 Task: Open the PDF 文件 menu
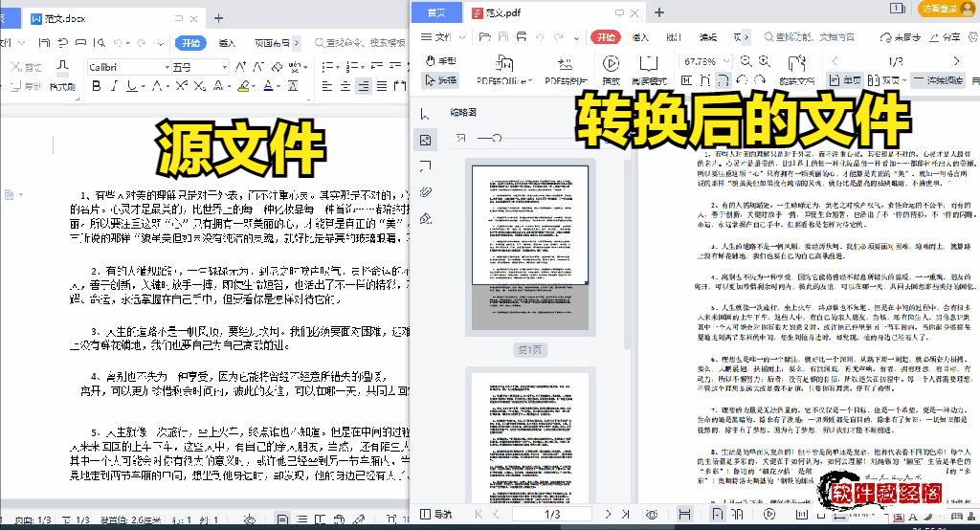tap(443, 37)
